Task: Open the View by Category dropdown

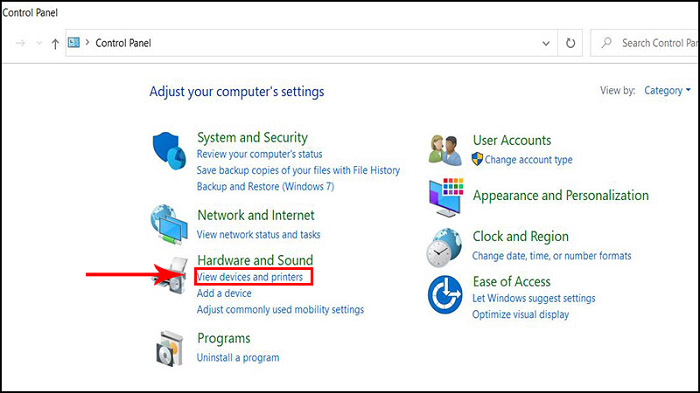Action: click(x=667, y=91)
